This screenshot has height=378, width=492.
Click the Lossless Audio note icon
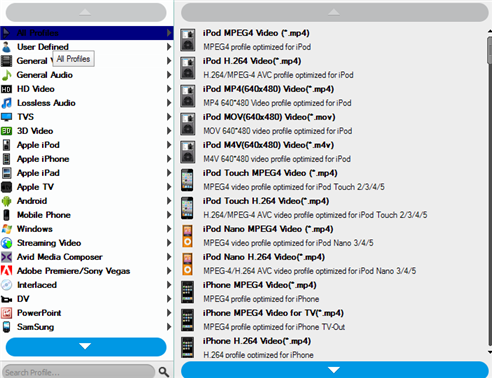coord(6,103)
